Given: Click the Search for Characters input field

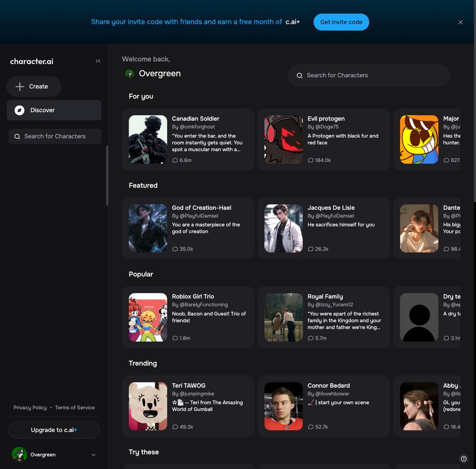Looking at the screenshot, I should pyautogui.click(x=368, y=75).
